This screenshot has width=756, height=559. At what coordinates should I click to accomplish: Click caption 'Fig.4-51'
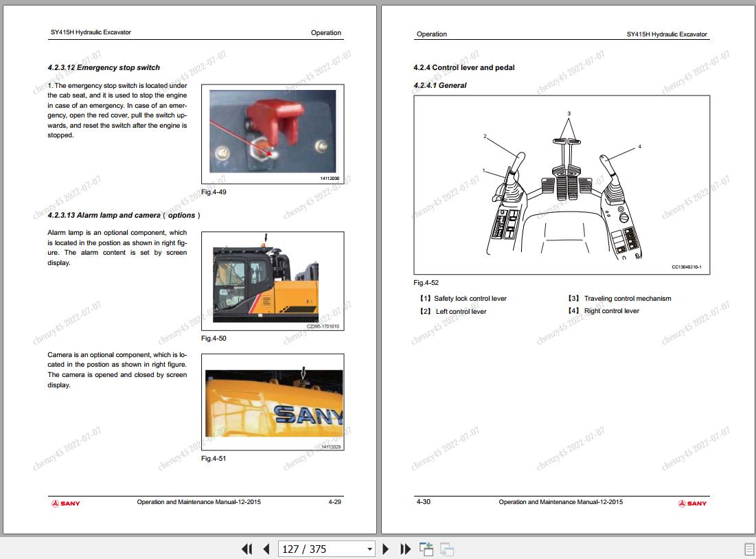click(214, 459)
